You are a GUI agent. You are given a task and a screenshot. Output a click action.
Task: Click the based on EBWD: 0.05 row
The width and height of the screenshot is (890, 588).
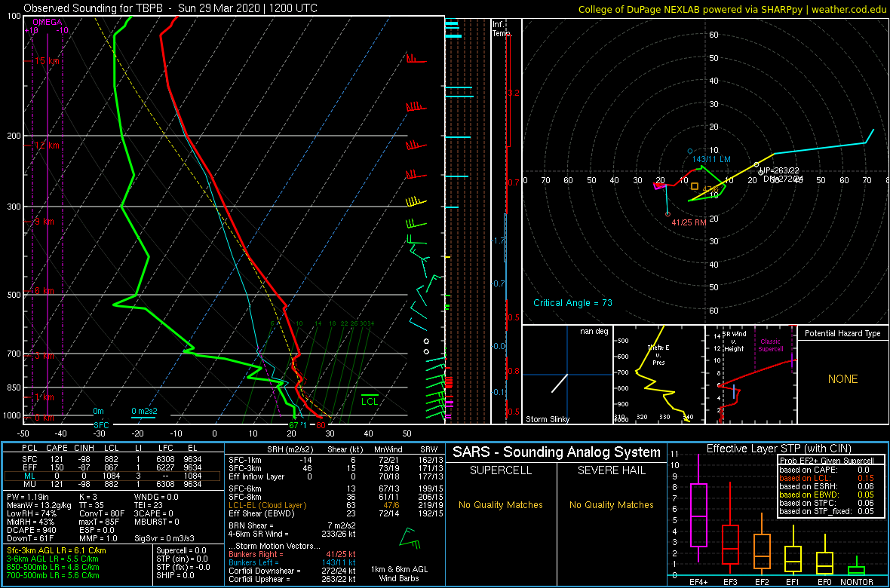point(828,495)
